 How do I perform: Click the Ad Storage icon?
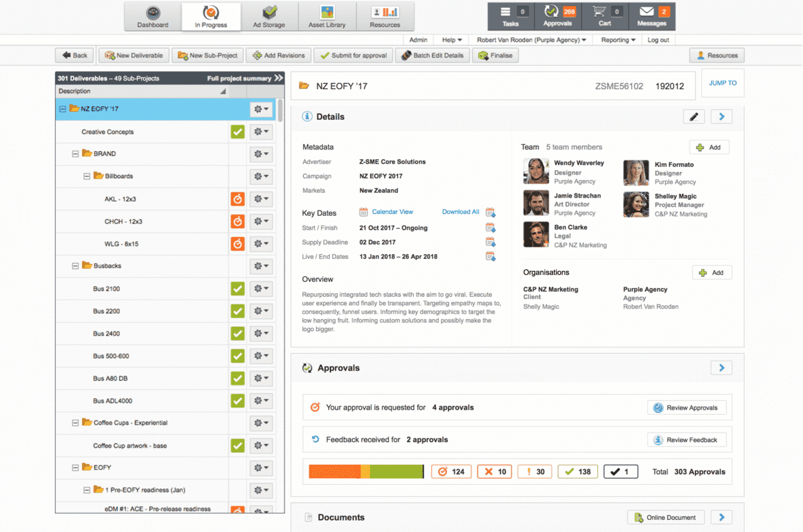269,16
